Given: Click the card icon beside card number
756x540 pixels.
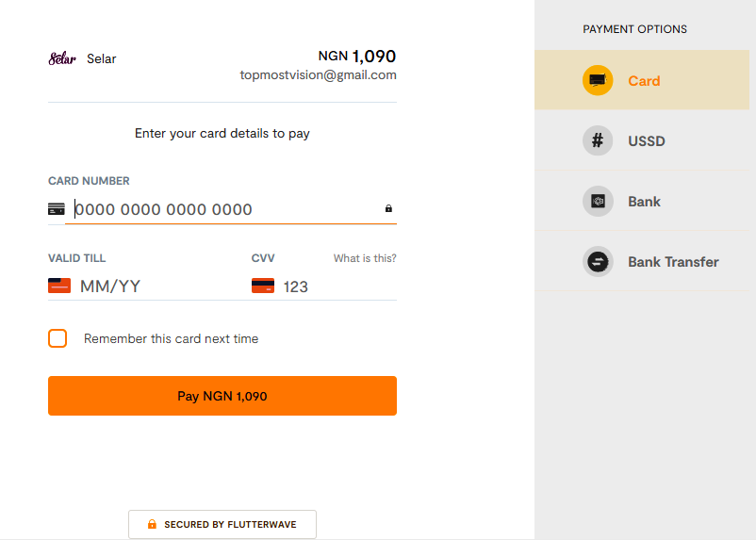Looking at the screenshot, I should (x=57, y=209).
